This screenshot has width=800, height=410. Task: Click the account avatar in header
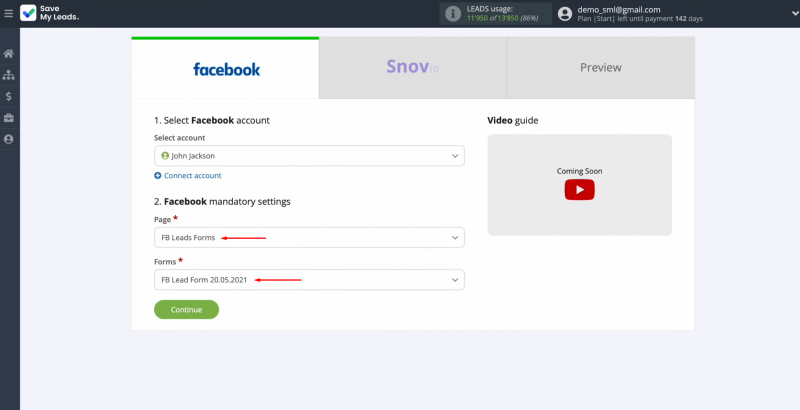pyautogui.click(x=565, y=14)
